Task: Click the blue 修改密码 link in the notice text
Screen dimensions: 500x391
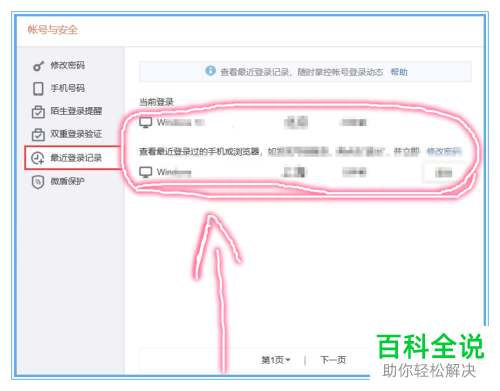Action: click(444, 152)
